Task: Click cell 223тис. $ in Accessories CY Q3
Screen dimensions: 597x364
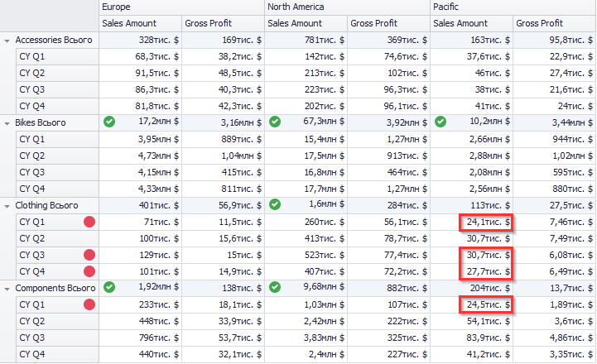Action: pos(306,90)
